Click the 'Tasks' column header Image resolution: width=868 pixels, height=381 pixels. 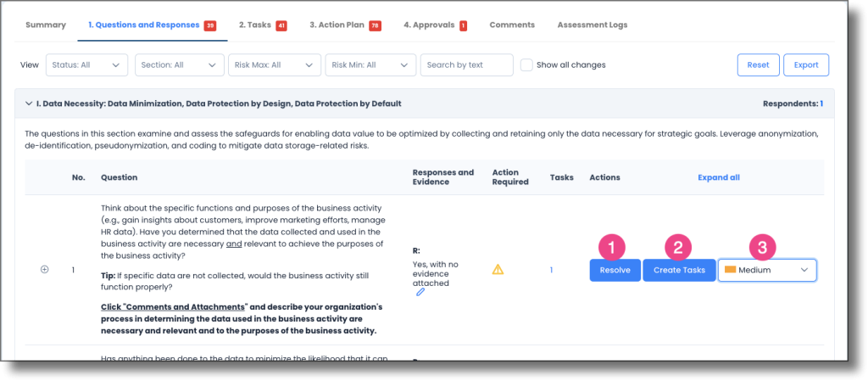pyautogui.click(x=561, y=177)
